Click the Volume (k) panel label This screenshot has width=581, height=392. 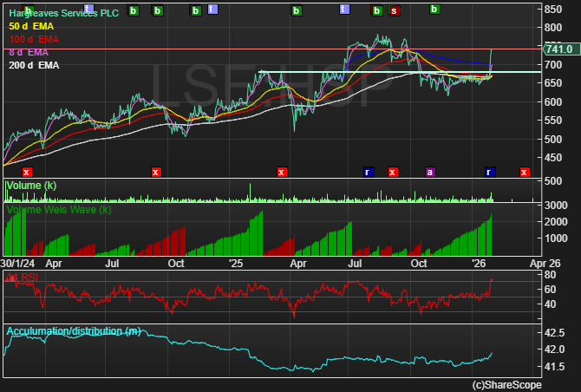[31, 186]
